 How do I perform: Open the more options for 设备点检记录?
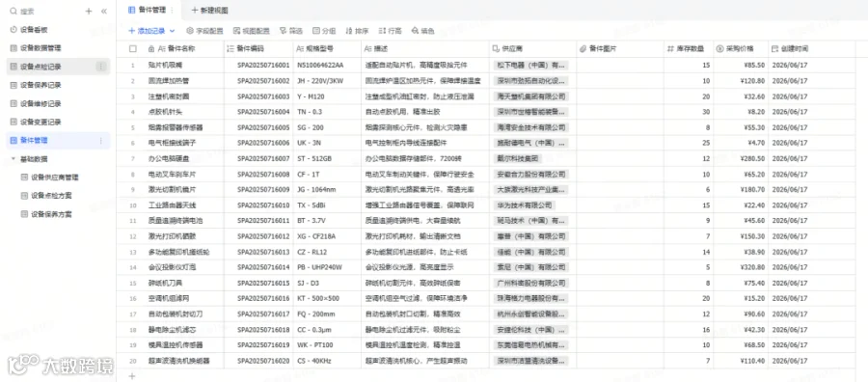(100, 67)
